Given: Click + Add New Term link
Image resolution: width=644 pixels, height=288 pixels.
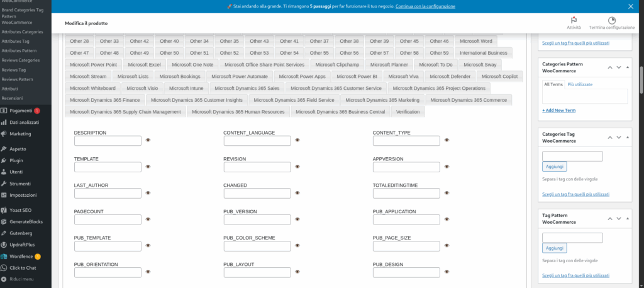Looking at the screenshot, I should (558, 110).
